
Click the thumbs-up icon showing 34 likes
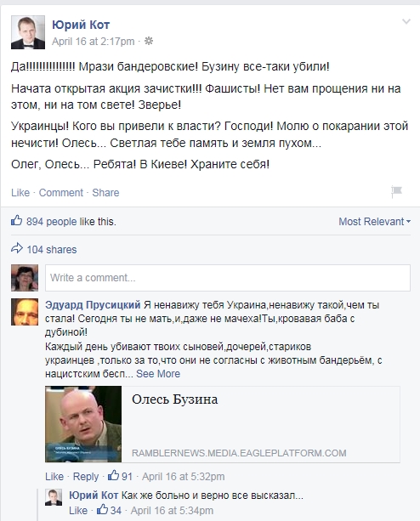102,509
